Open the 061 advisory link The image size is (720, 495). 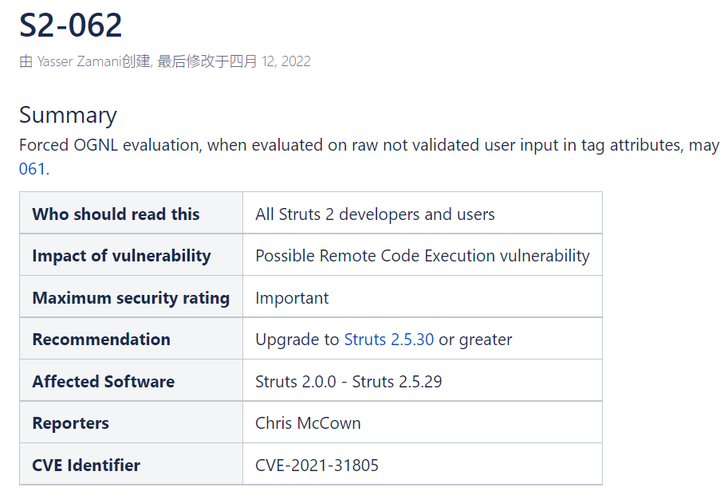[32, 169]
